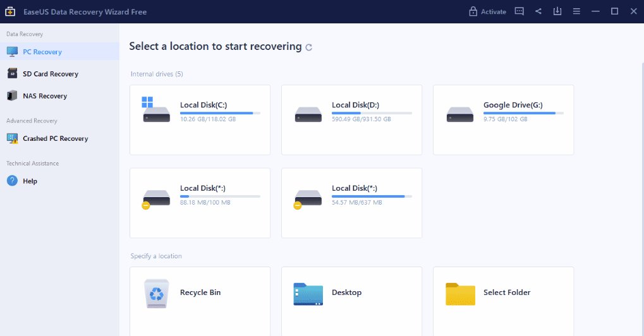Screen dimensions: 644x336
Task: Click the 100 MB Local Disk(*:) icon
Action: coord(155,198)
